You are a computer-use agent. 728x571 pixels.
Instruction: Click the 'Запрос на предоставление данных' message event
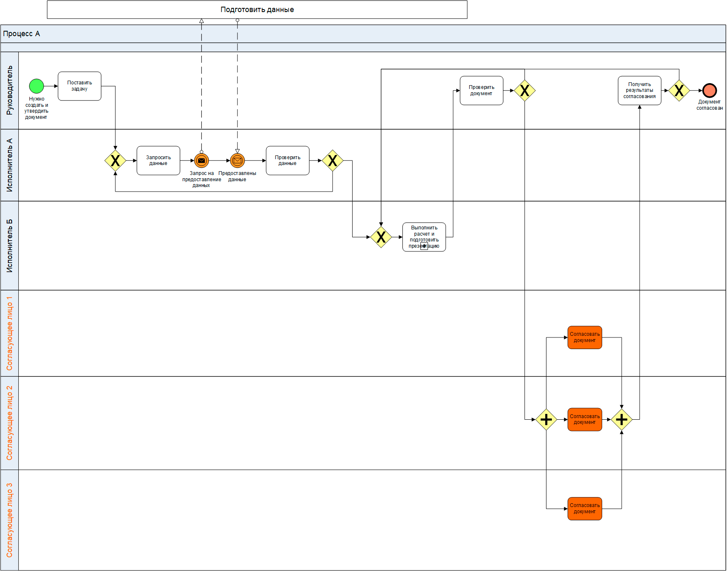(201, 160)
